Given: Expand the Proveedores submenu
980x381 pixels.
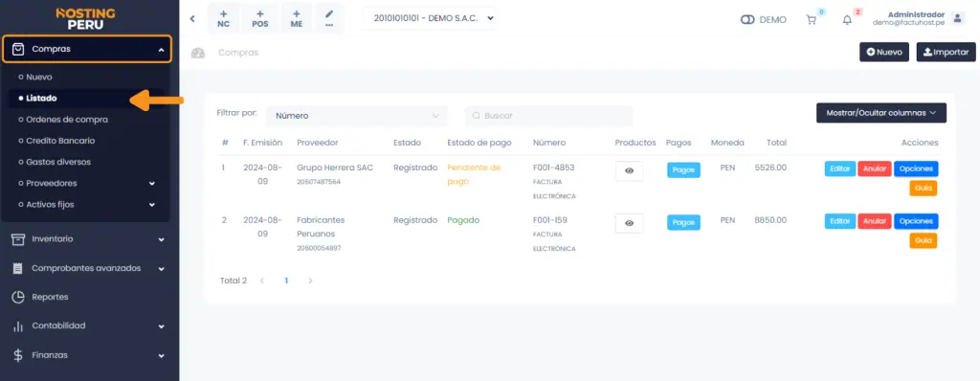Looking at the screenshot, I should coord(152,184).
